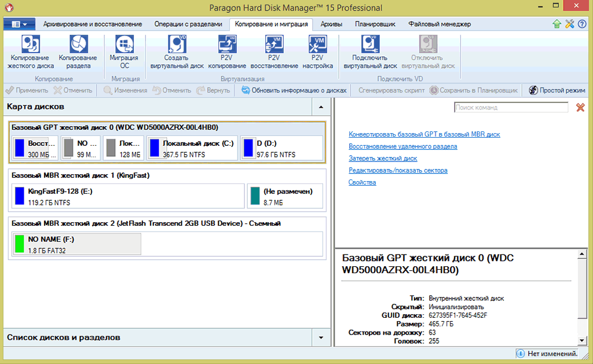Open P2V восстановление tool
Image resolution: width=593 pixels, height=364 pixels.
[274, 52]
